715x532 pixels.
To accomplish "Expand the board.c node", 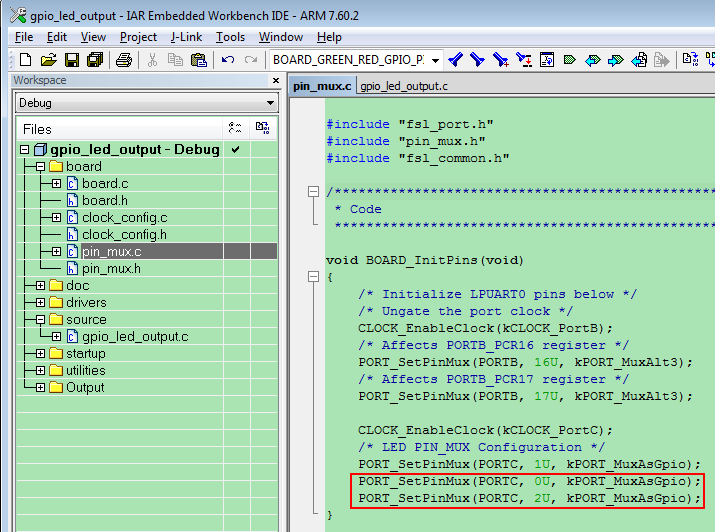I will (x=56, y=183).
